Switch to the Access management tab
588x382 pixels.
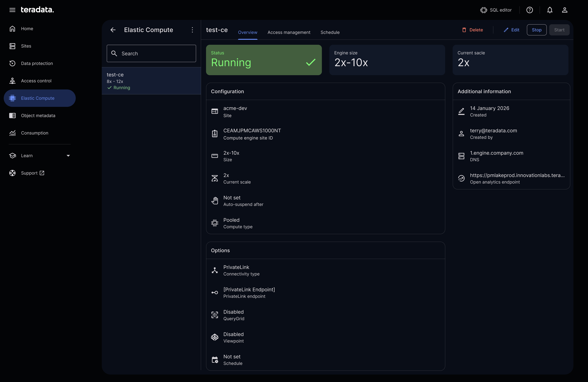289,32
